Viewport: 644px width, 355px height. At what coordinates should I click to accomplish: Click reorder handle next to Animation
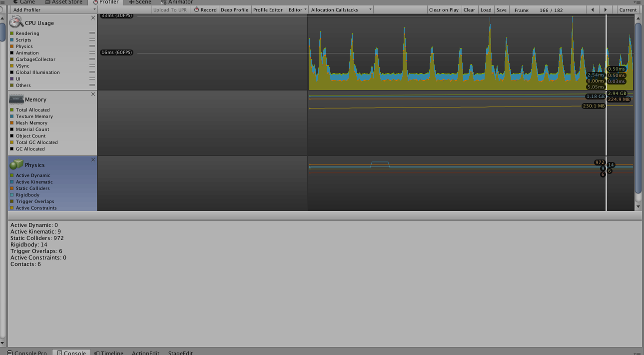92,52
